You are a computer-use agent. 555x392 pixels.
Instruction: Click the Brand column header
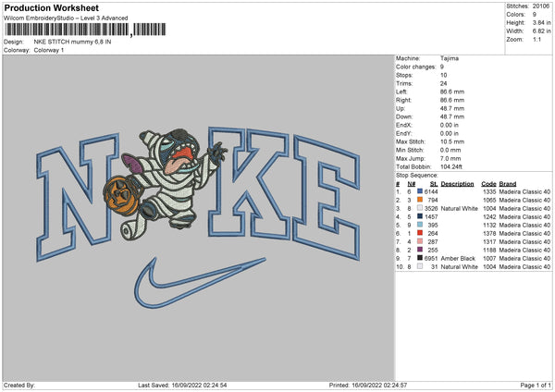[508, 184]
